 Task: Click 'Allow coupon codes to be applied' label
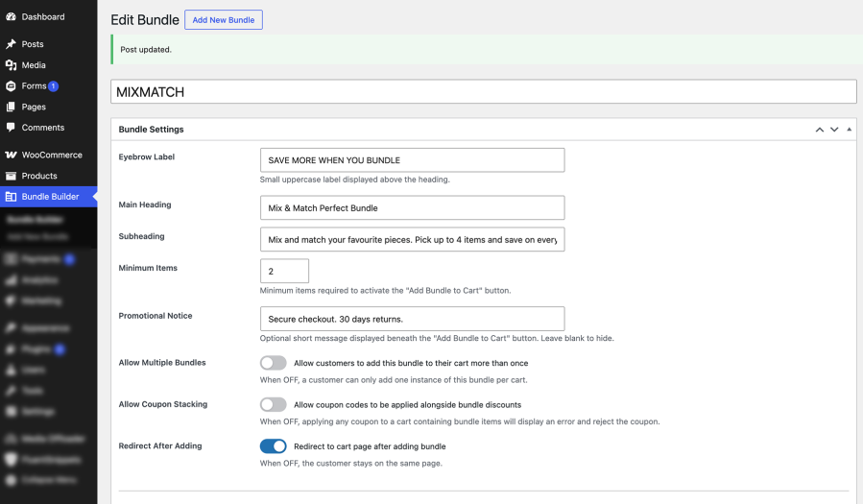coord(407,405)
